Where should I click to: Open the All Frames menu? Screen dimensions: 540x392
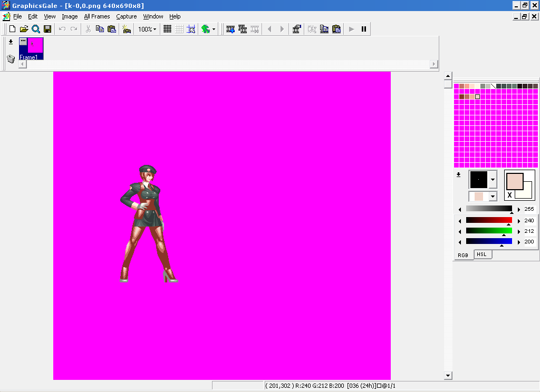pyautogui.click(x=97, y=16)
